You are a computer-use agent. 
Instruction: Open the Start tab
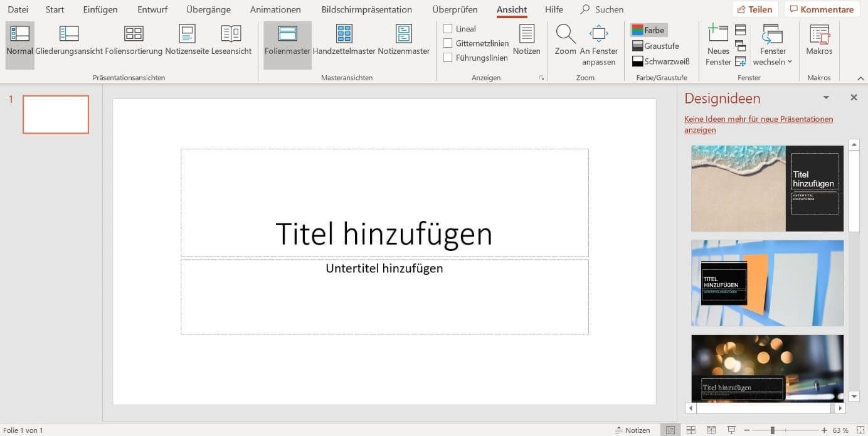pyautogui.click(x=55, y=9)
